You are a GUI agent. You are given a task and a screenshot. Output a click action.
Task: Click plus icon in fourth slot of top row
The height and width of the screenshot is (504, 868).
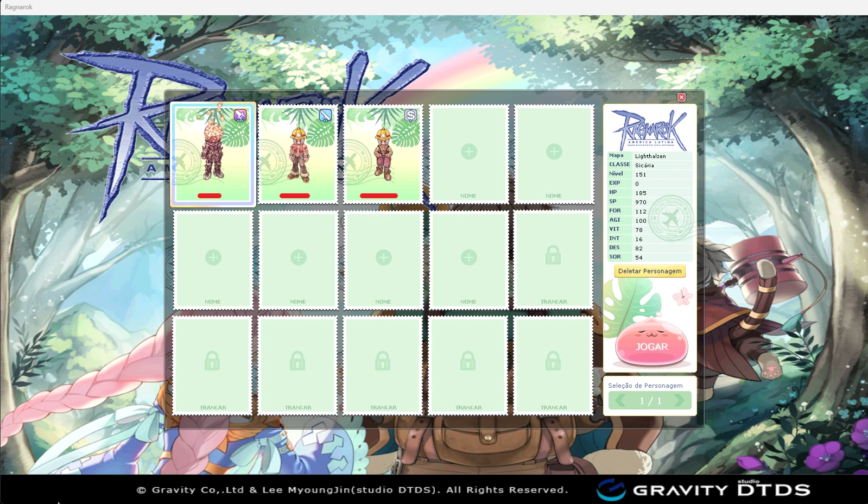(x=469, y=152)
